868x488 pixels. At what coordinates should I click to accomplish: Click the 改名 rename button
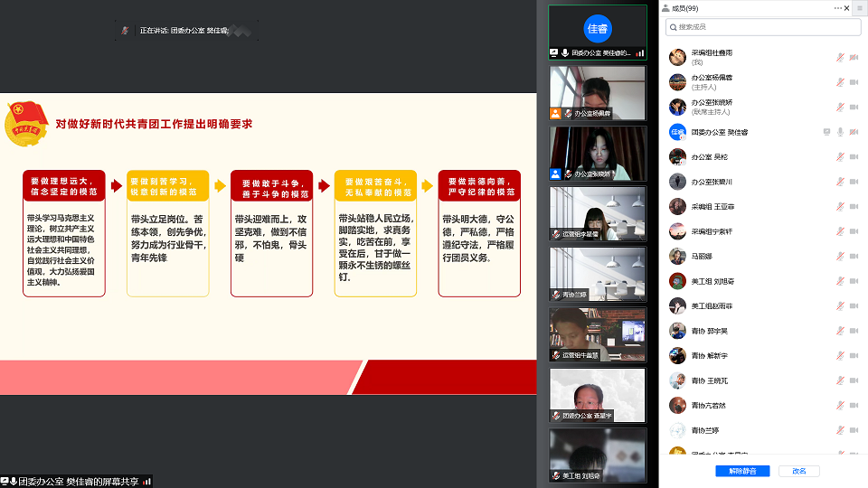(799, 471)
